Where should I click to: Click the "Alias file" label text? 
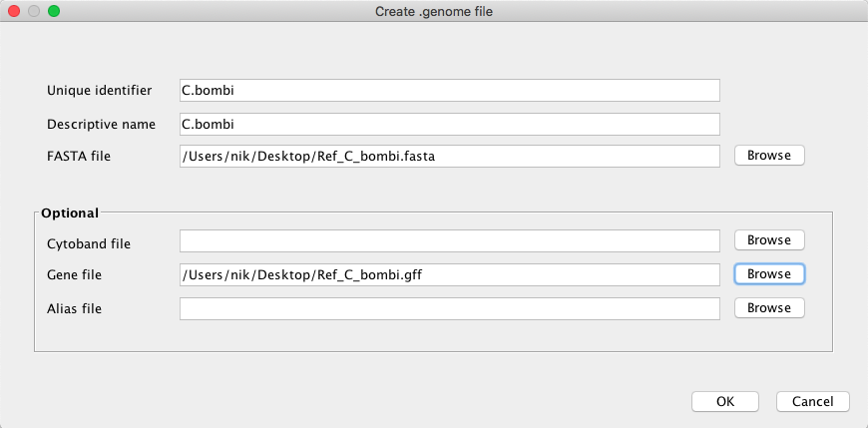click(74, 308)
